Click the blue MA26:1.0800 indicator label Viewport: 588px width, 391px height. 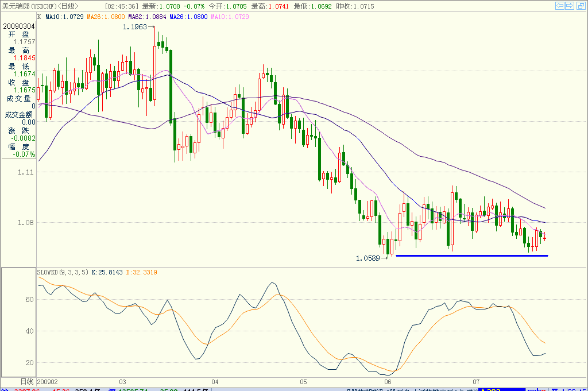pyautogui.click(x=188, y=17)
